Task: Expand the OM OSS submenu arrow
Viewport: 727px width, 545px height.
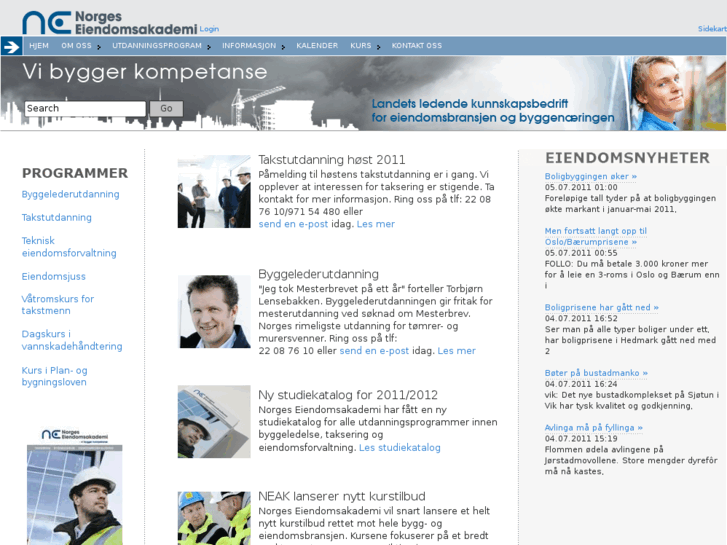Action: pyautogui.click(x=99, y=47)
